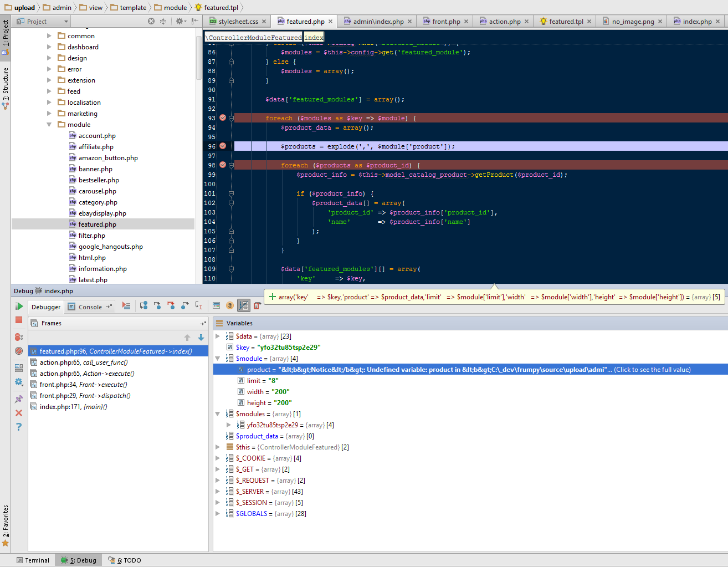Viewport: 728px width, 567px height.
Task: Click the Pin Tab icon in debug panel
Action: pyautogui.click(x=19, y=399)
